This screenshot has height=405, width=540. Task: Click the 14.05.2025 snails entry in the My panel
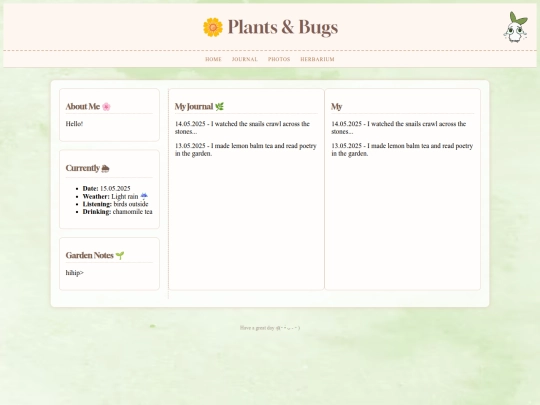399,127
